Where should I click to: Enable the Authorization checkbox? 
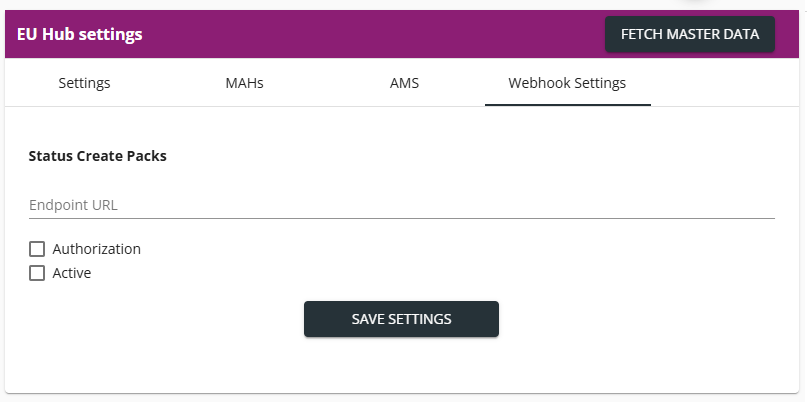tap(37, 249)
